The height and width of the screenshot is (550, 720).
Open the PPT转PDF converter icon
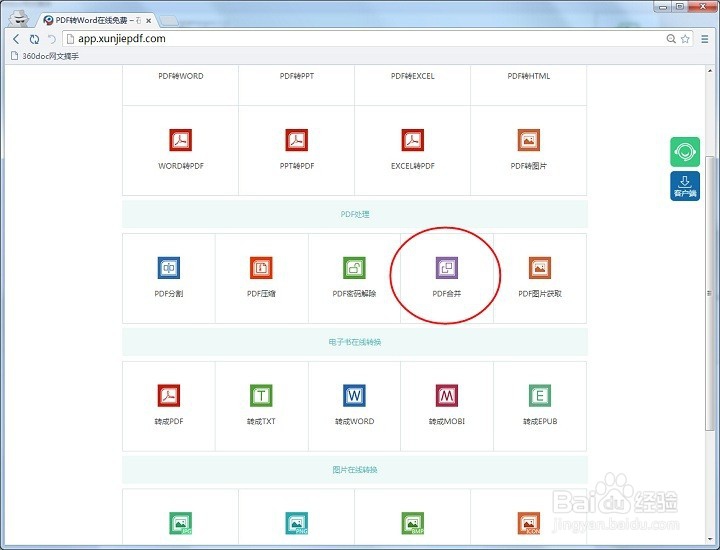(x=297, y=140)
